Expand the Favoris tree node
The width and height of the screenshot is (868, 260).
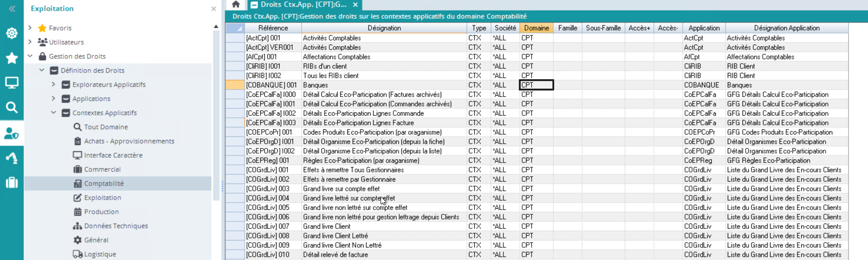[x=30, y=28]
